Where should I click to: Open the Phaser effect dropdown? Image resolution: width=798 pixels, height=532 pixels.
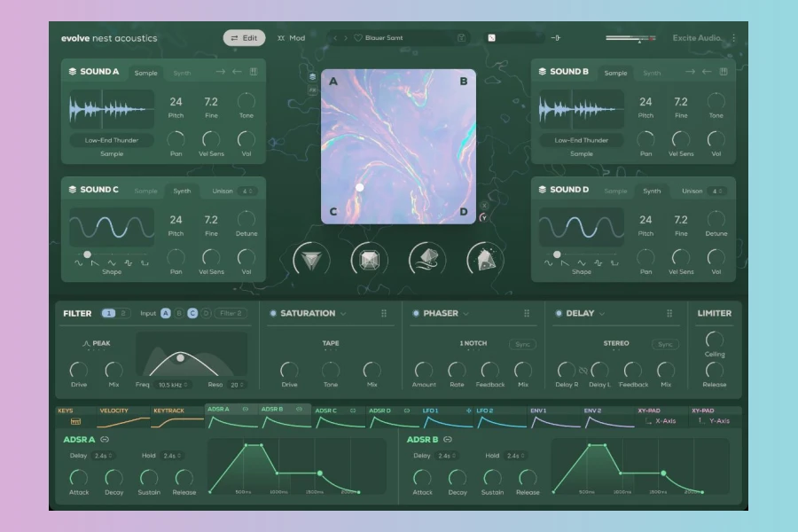[x=465, y=314]
